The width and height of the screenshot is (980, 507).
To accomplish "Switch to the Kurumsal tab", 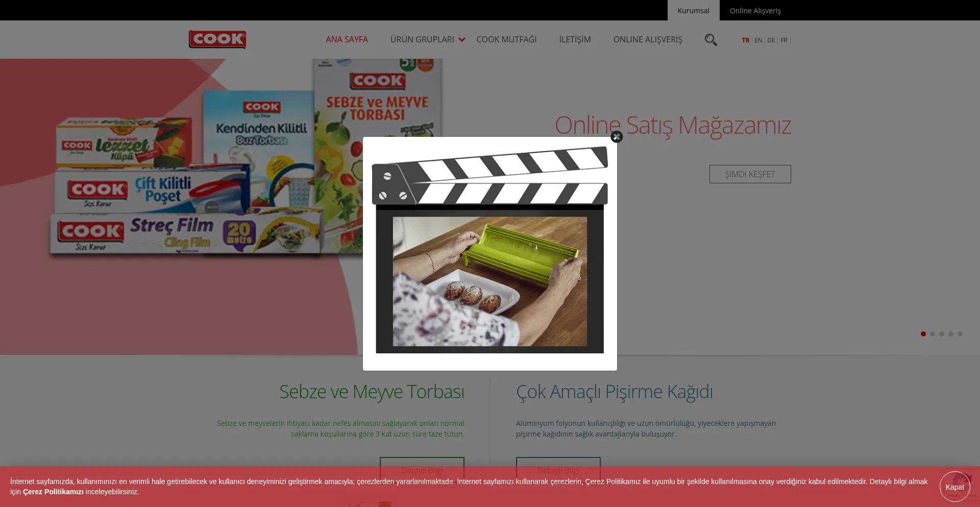I will [693, 10].
